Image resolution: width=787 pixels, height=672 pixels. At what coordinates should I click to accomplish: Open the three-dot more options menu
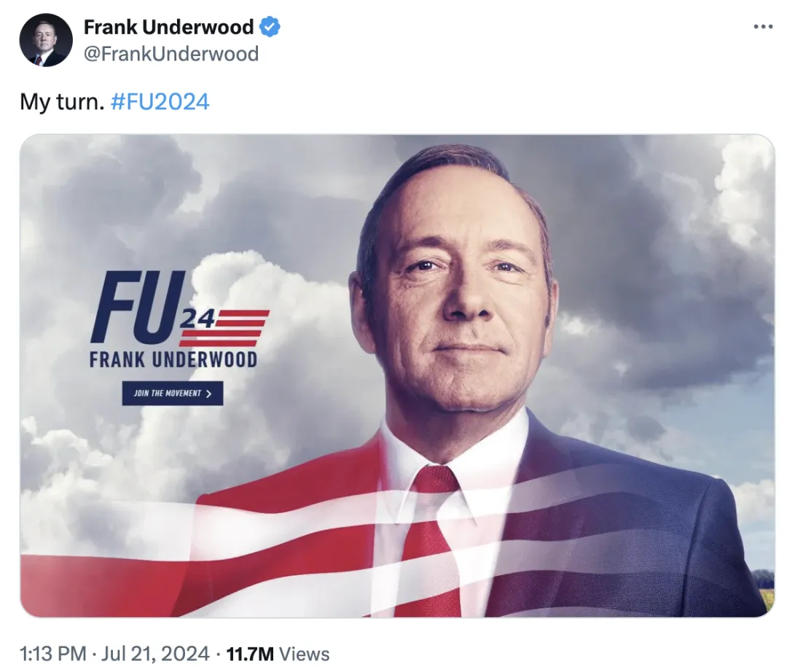763,26
